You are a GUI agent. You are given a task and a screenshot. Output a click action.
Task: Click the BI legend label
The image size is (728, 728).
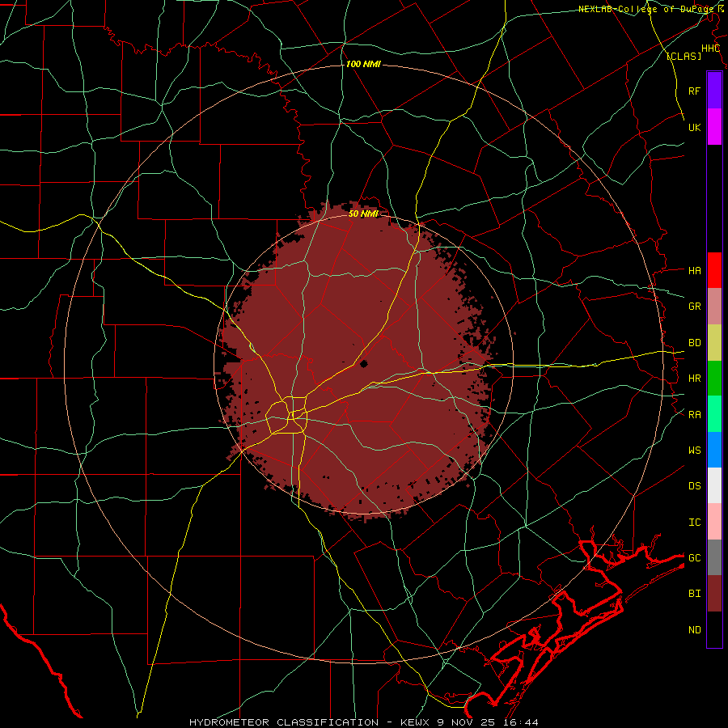click(x=695, y=594)
